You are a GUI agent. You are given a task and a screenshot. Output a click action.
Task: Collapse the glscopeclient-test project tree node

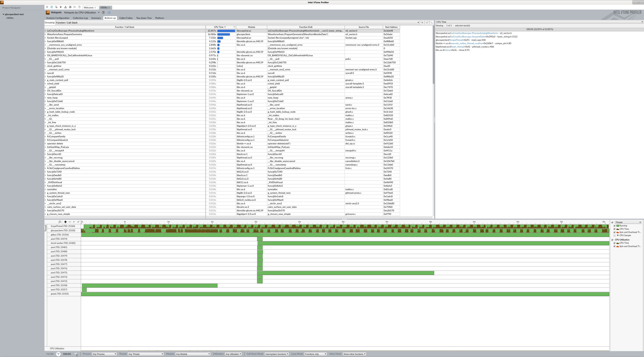click(x=4, y=14)
